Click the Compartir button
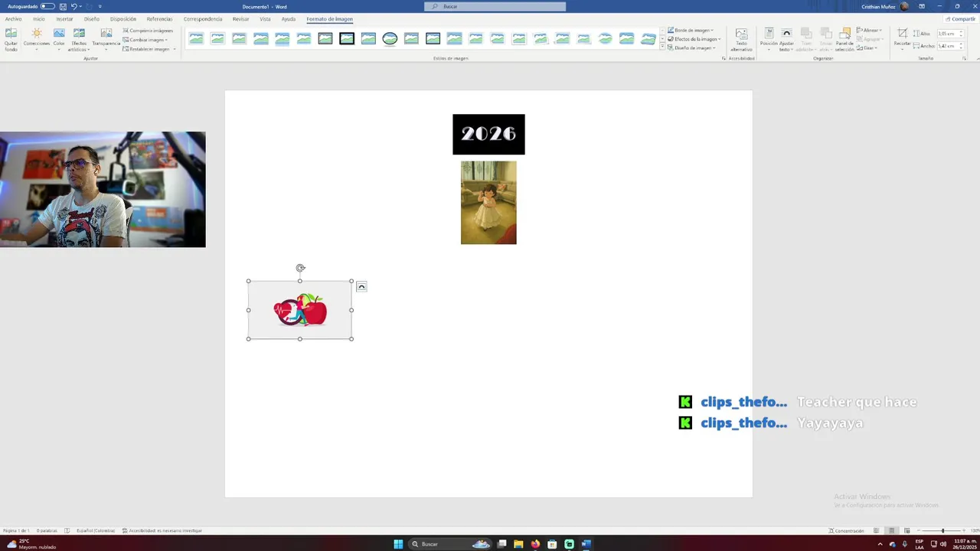The width and height of the screenshot is (980, 551). click(961, 19)
